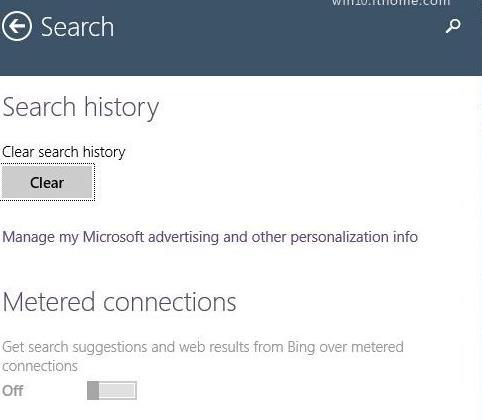The height and width of the screenshot is (420, 482).
Task: Click the win10.ithome.com watermark text
Action: point(390,3)
